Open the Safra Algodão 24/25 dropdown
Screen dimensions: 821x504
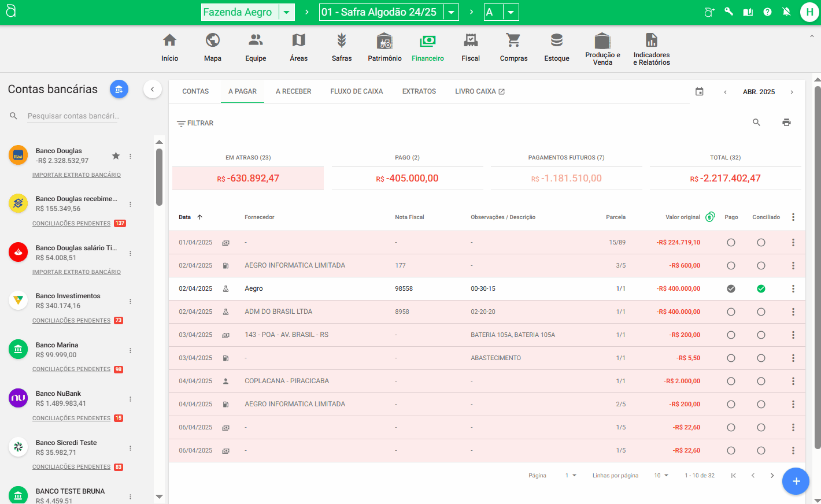[x=451, y=12]
